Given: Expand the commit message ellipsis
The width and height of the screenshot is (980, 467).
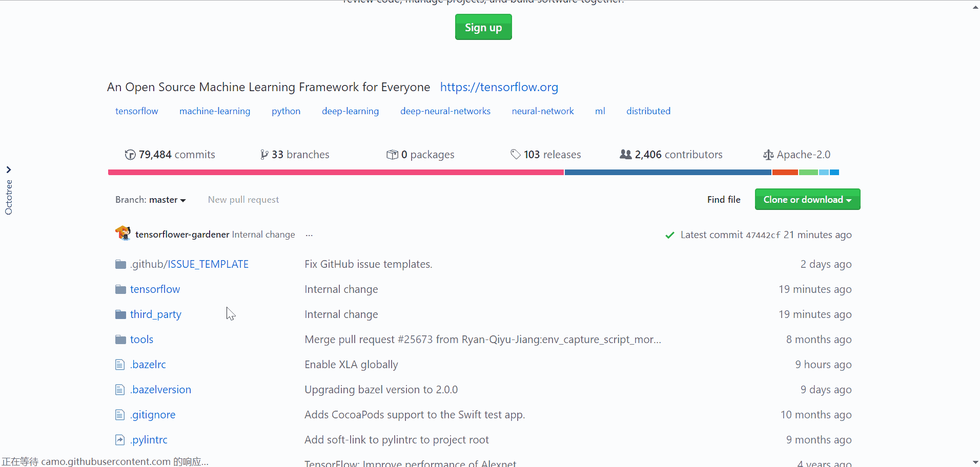Looking at the screenshot, I should [x=309, y=235].
